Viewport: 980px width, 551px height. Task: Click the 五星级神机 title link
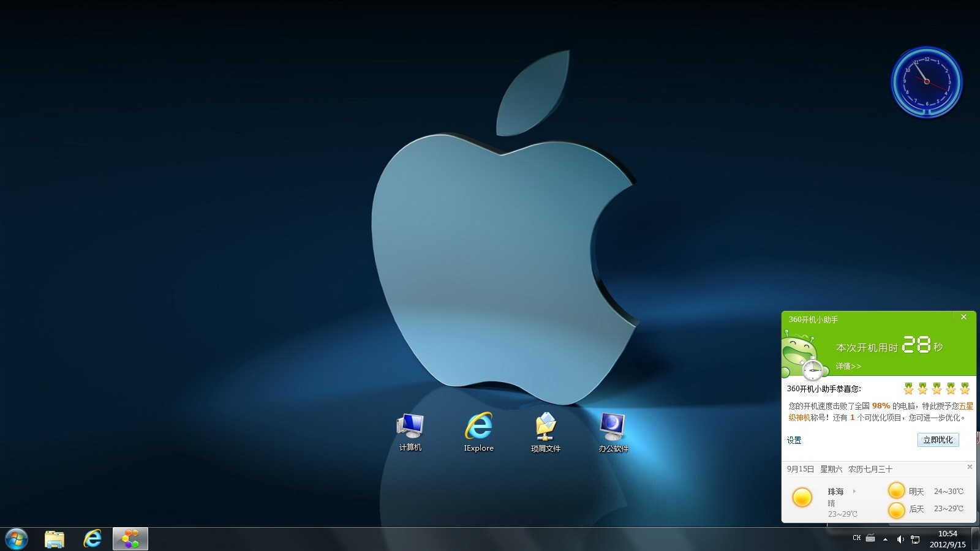[x=965, y=406]
